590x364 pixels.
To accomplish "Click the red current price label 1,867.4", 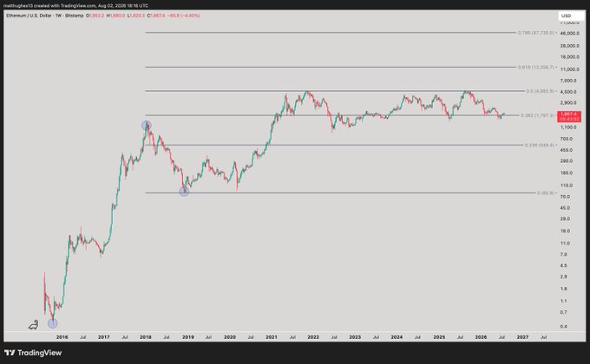I will coord(569,116).
